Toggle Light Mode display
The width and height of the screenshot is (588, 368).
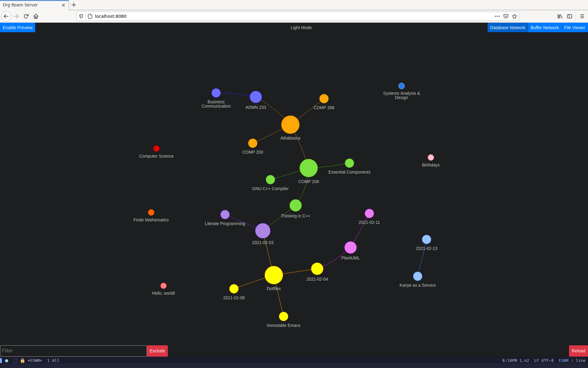click(301, 28)
